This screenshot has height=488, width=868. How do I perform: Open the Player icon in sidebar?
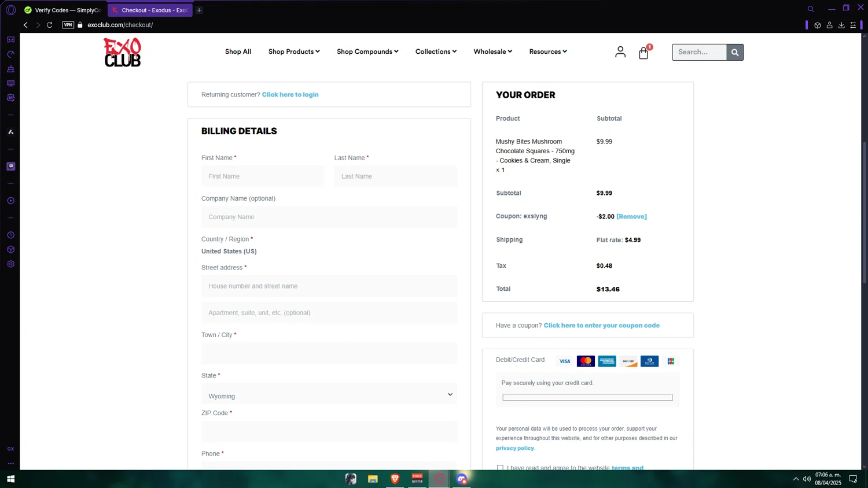point(10,201)
